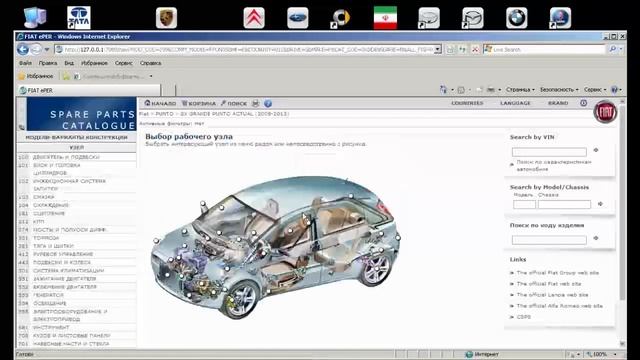Open the Citroen desktop shortcut icon
Viewport: 640px width, 360px height.
254,18
